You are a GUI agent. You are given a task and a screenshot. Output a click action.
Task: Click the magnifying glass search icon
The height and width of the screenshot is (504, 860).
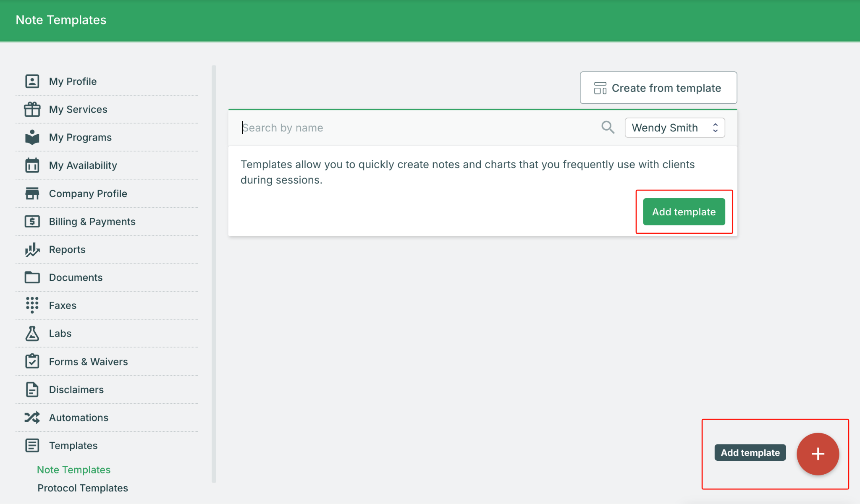[x=608, y=128]
